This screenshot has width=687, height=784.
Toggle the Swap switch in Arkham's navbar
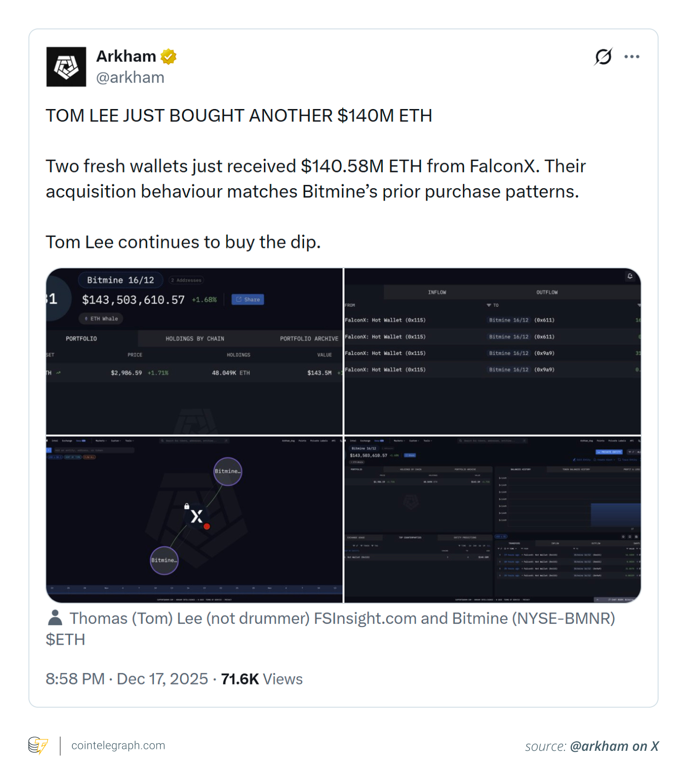tap(83, 440)
